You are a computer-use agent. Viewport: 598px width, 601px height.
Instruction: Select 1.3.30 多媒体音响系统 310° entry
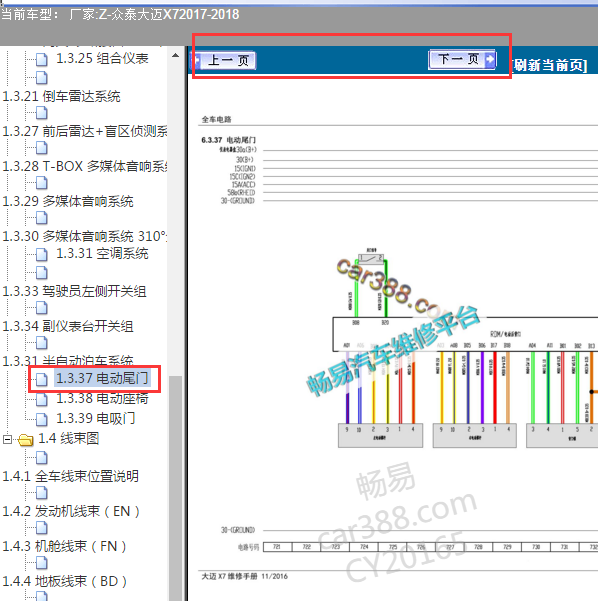tap(85, 236)
